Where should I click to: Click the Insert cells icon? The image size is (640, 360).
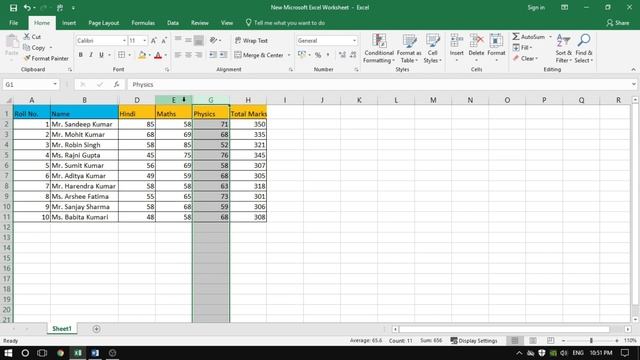[456, 41]
